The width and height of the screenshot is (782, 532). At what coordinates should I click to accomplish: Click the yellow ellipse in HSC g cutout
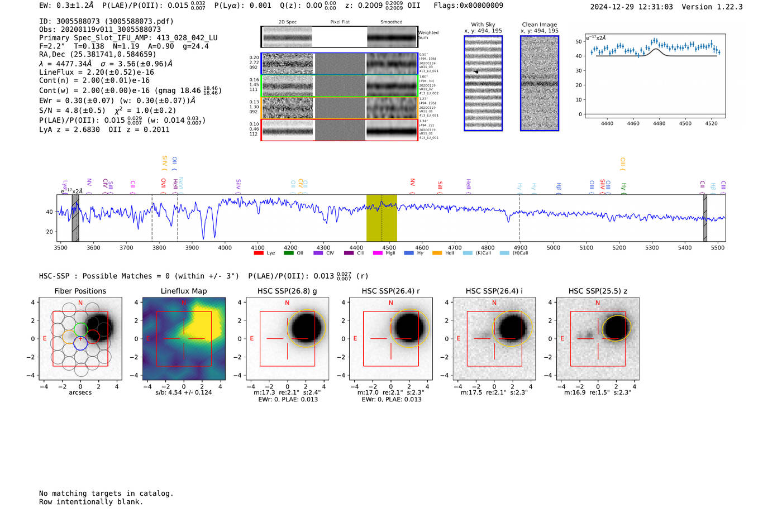click(x=306, y=328)
